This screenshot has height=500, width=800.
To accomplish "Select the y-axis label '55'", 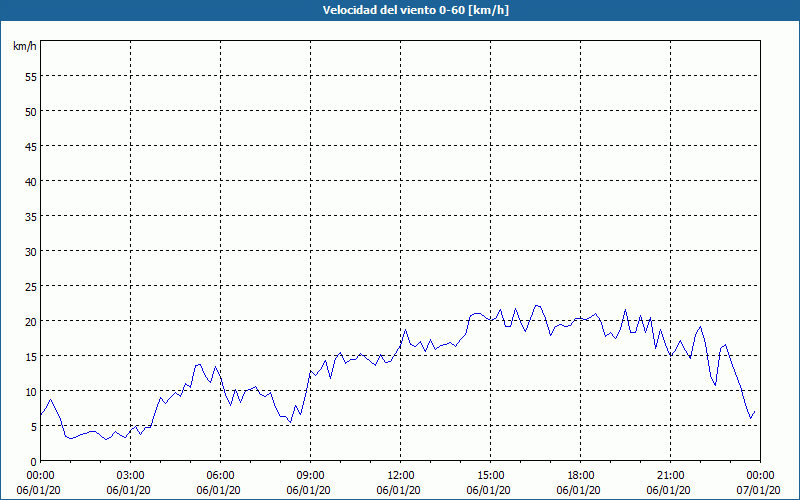I will 31,77.
